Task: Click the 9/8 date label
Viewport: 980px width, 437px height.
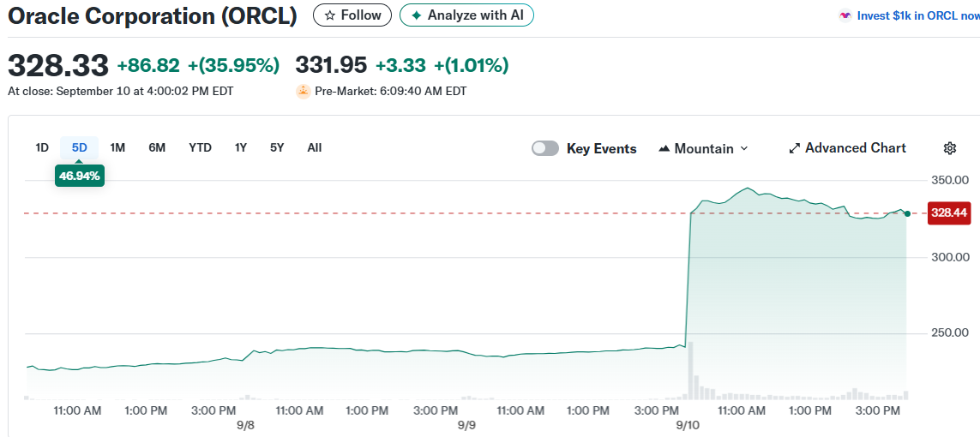Action: click(x=247, y=425)
